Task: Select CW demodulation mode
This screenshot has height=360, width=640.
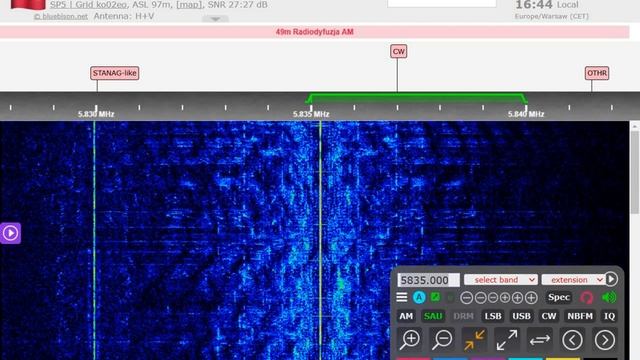Action: pos(549,316)
